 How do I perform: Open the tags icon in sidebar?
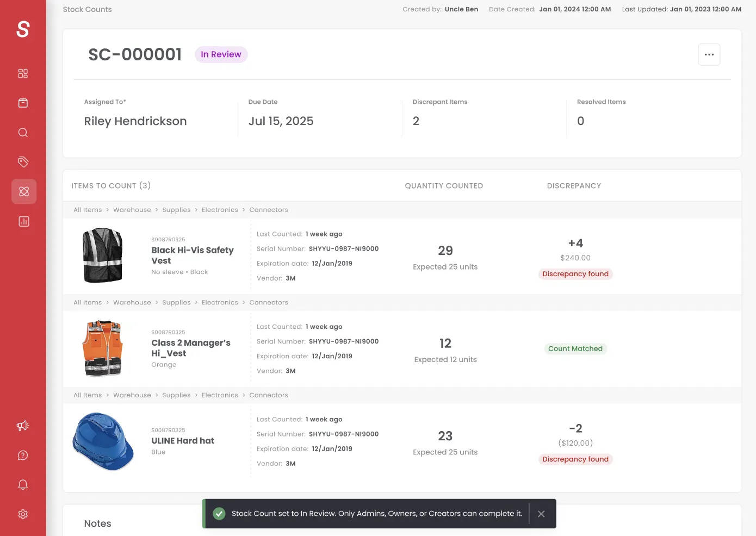(23, 162)
